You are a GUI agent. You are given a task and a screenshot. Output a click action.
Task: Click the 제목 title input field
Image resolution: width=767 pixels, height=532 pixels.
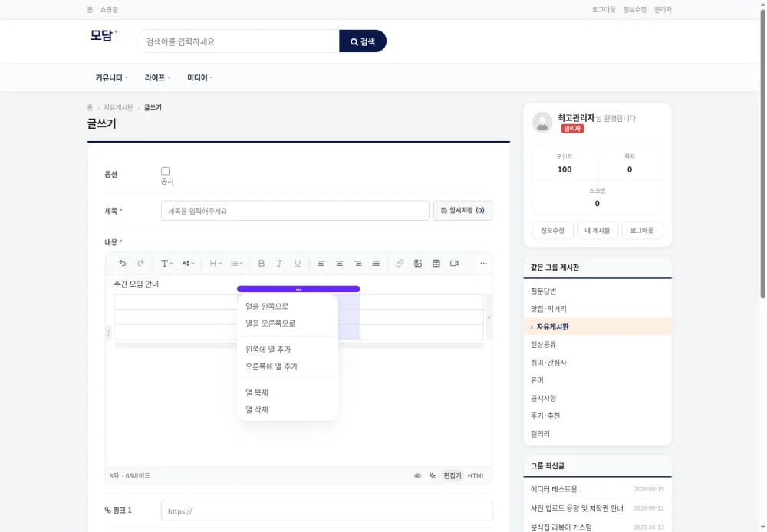295,210
